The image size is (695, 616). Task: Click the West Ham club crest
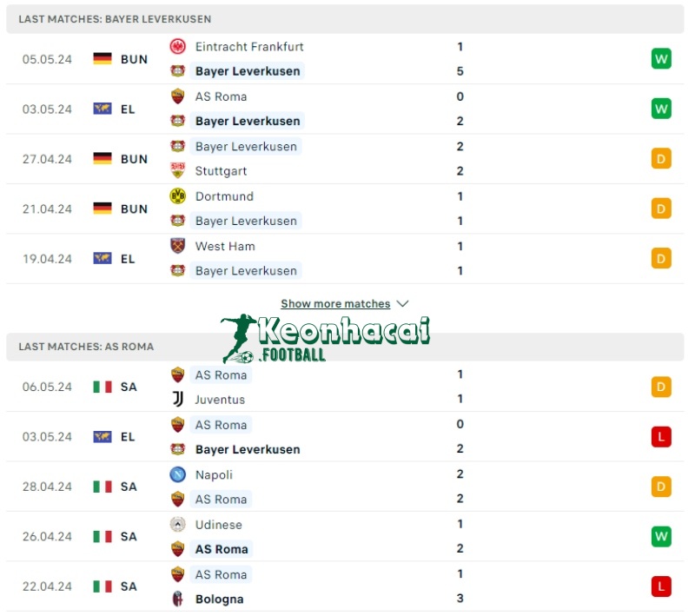pos(177,246)
